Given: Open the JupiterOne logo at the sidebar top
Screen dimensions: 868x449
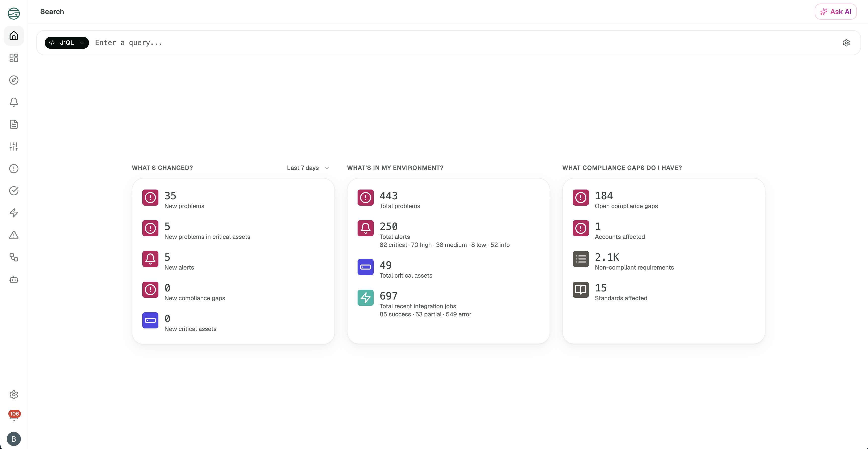Looking at the screenshot, I should pos(14,13).
